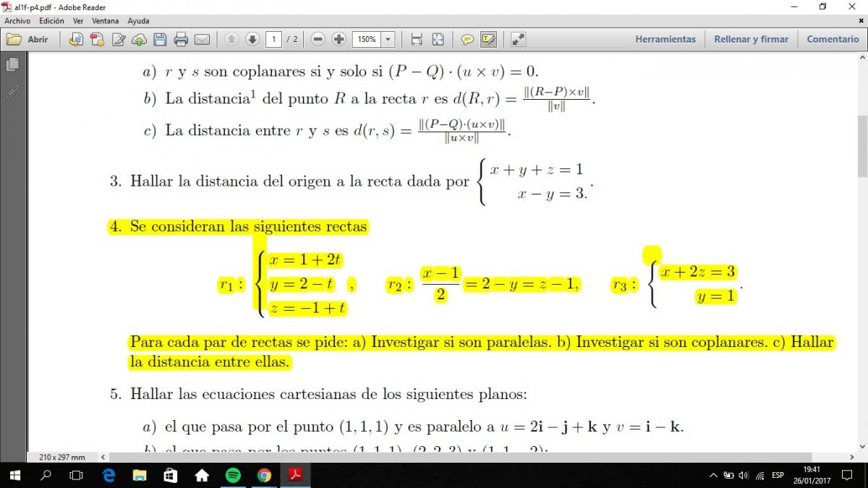Click the page number input field

(273, 40)
